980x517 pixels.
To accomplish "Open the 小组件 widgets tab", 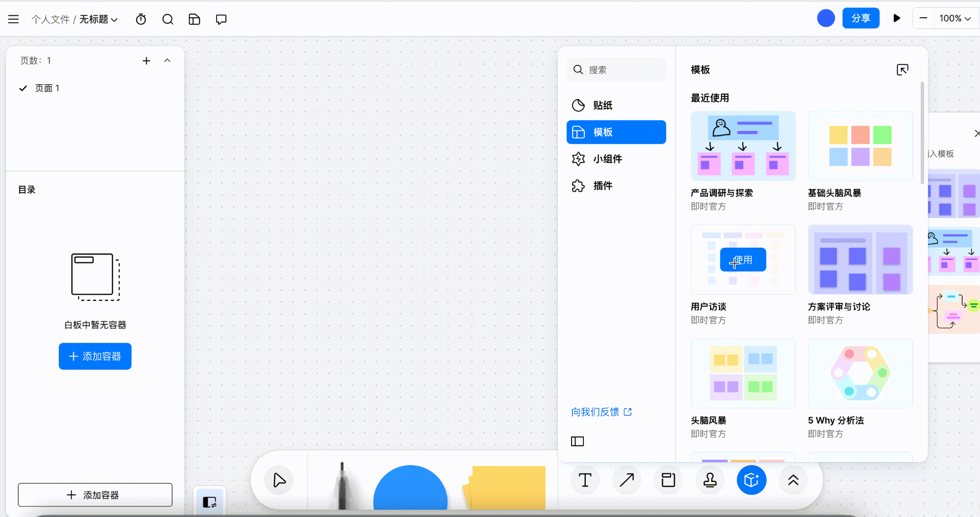I will tap(616, 159).
